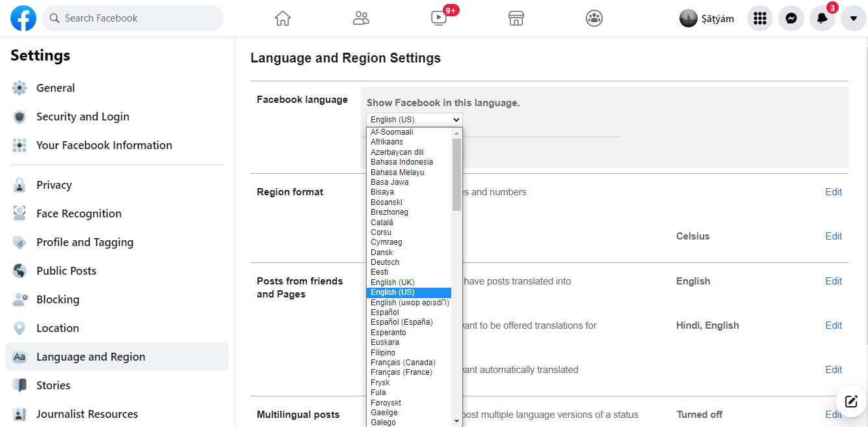This screenshot has width=868, height=427.
Task: Edit languages automatically translated
Action: [x=834, y=370]
